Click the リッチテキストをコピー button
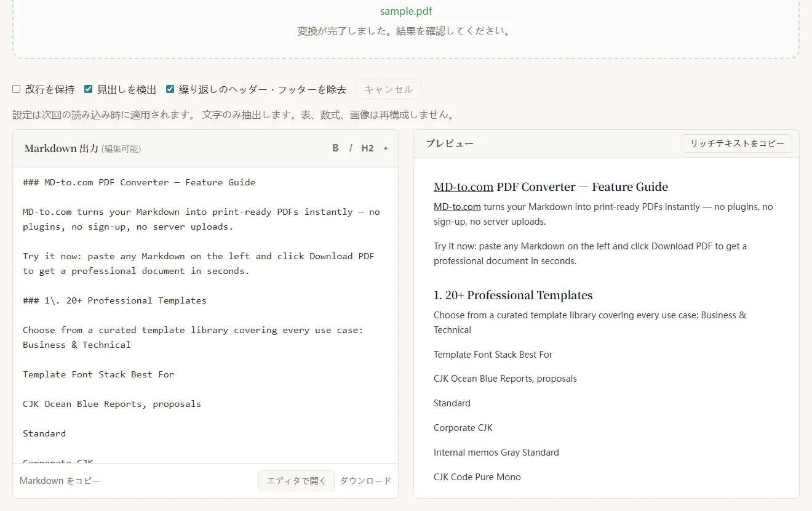 (x=737, y=143)
